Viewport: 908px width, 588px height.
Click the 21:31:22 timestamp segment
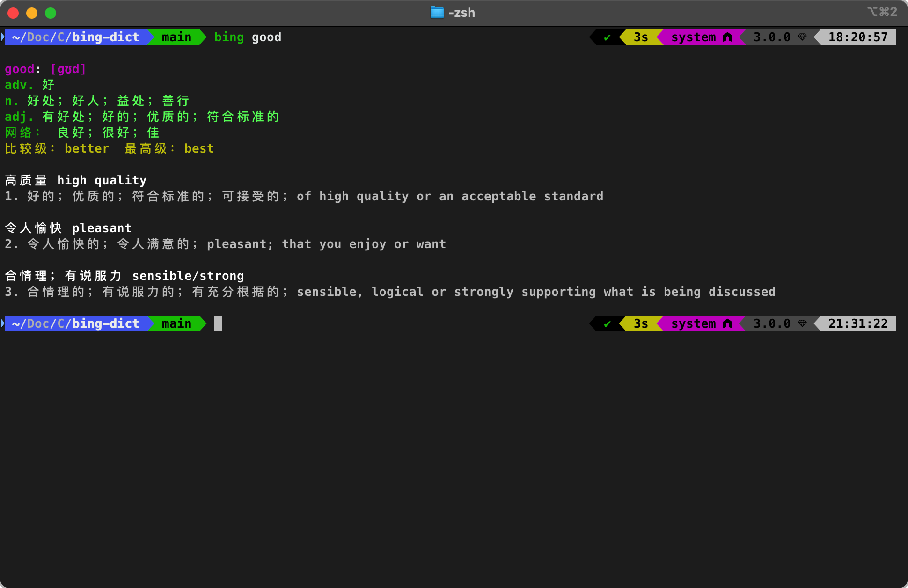[857, 324]
